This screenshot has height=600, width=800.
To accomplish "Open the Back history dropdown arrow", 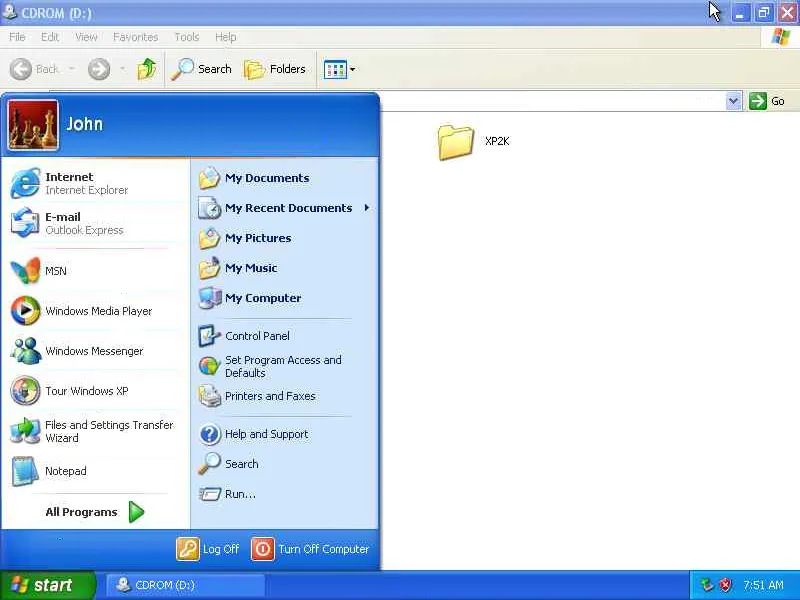I will click(72, 69).
